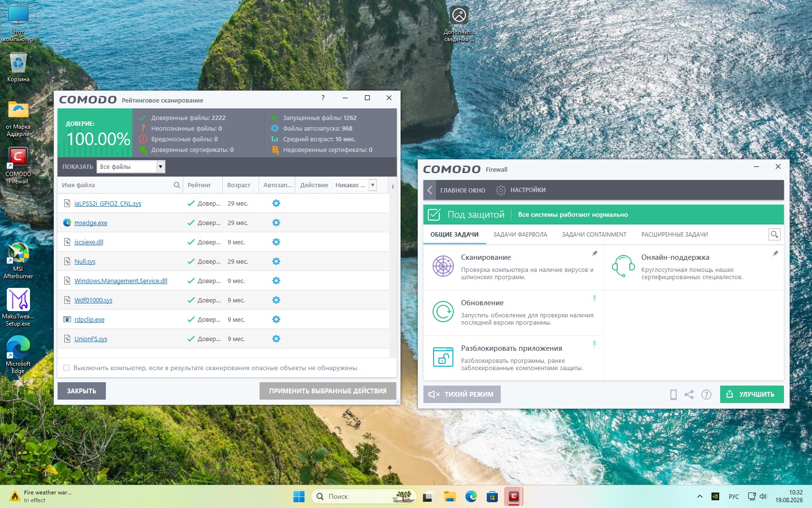Click the Update circular arrow icon
Image resolution: width=812 pixels, height=508 pixels.
click(443, 312)
